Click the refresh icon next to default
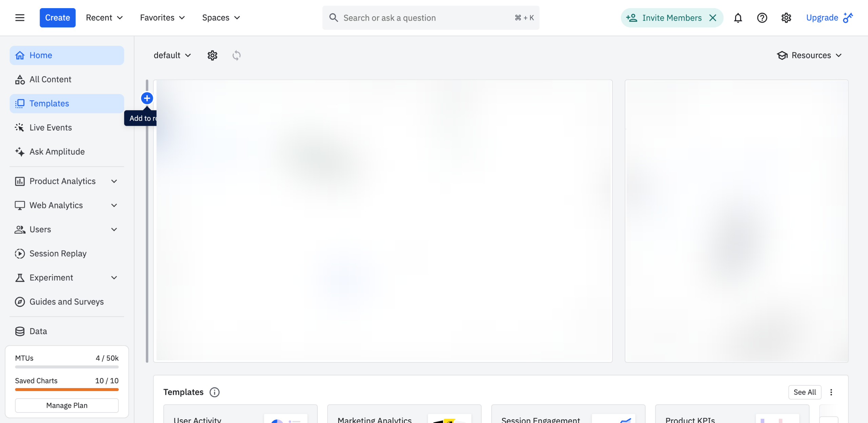Viewport: 868px width, 423px height. coord(236,55)
